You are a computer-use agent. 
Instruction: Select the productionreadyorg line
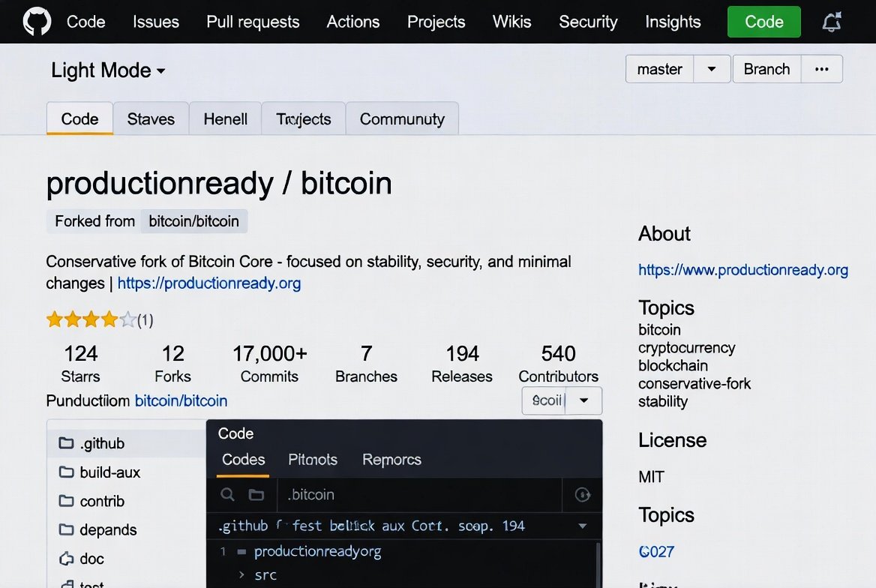pos(317,552)
